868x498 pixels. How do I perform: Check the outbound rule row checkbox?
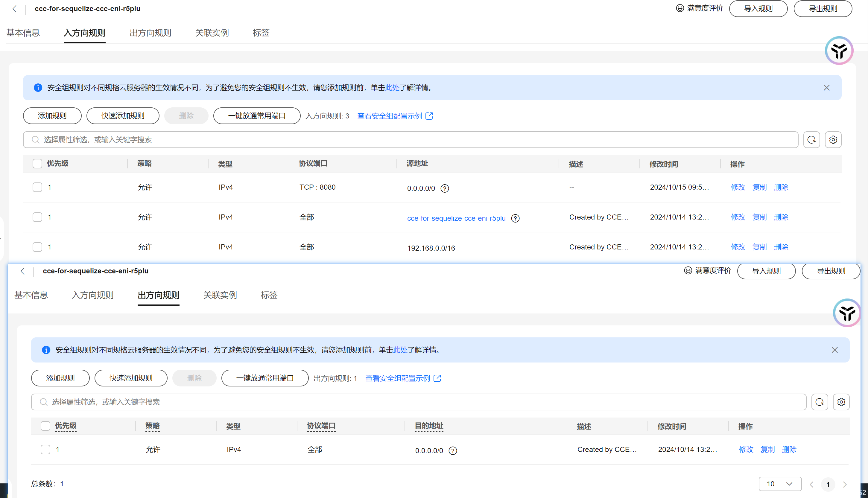tap(45, 450)
